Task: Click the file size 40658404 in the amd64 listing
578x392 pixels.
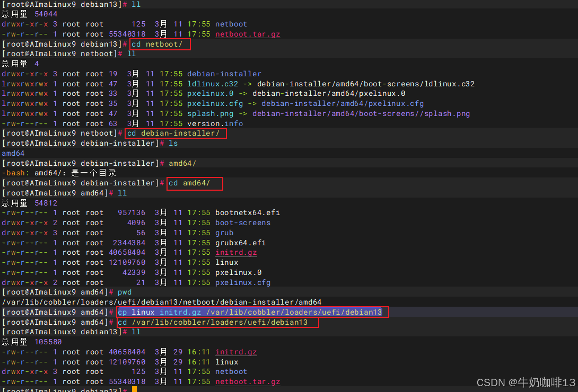Action: pyautogui.click(x=127, y=253)
